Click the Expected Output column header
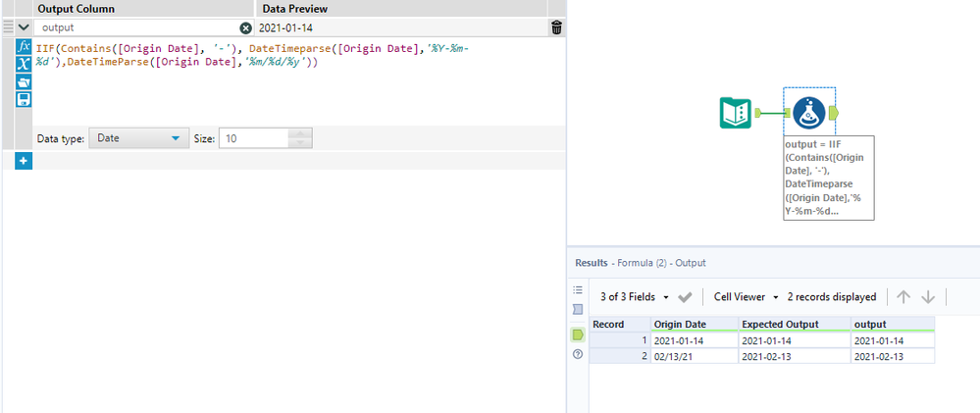 794,325
